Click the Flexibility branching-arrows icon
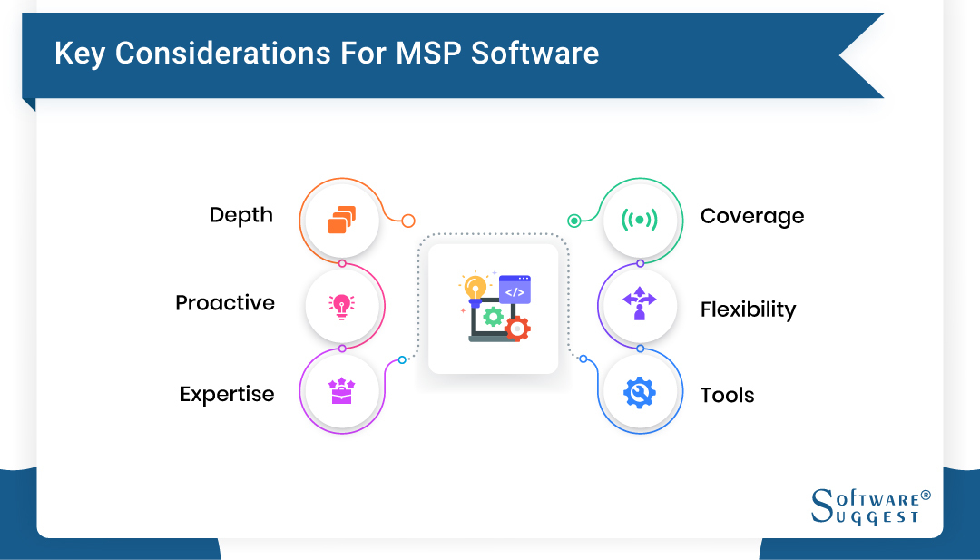The image size is (980, 560). coord(639,305)
